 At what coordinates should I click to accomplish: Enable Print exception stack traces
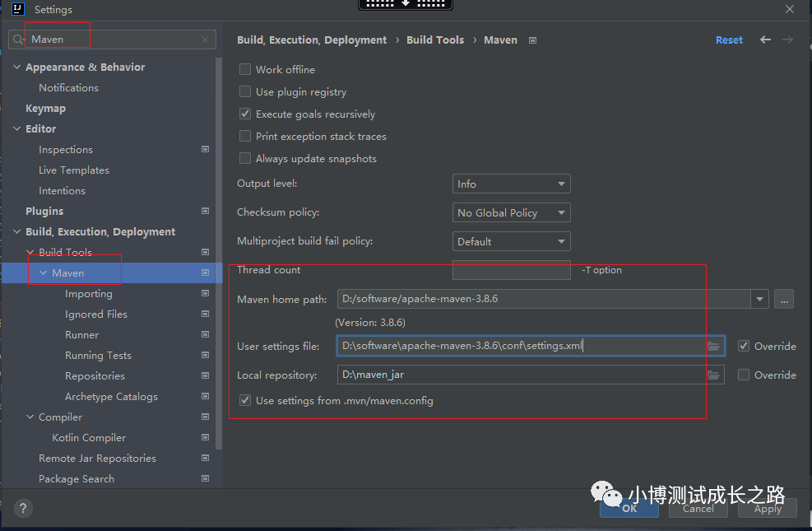(245, 136)
